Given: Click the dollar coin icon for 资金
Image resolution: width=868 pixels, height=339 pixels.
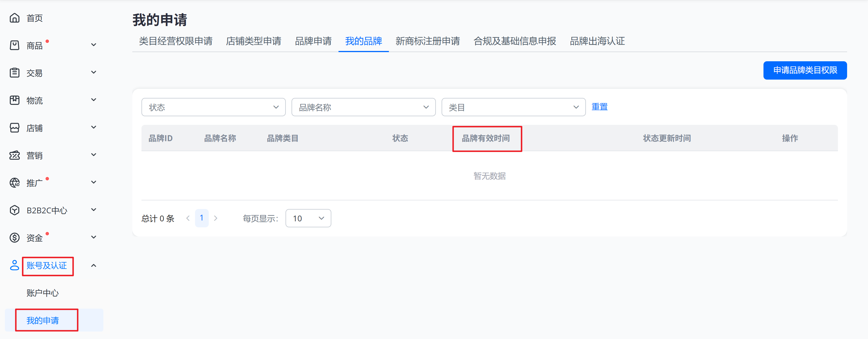Looking at the screenshot, I should (x=15, y=238).
